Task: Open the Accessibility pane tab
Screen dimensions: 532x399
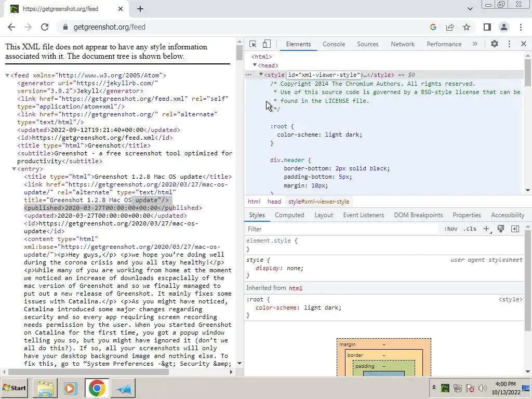Action: point(508,215)
